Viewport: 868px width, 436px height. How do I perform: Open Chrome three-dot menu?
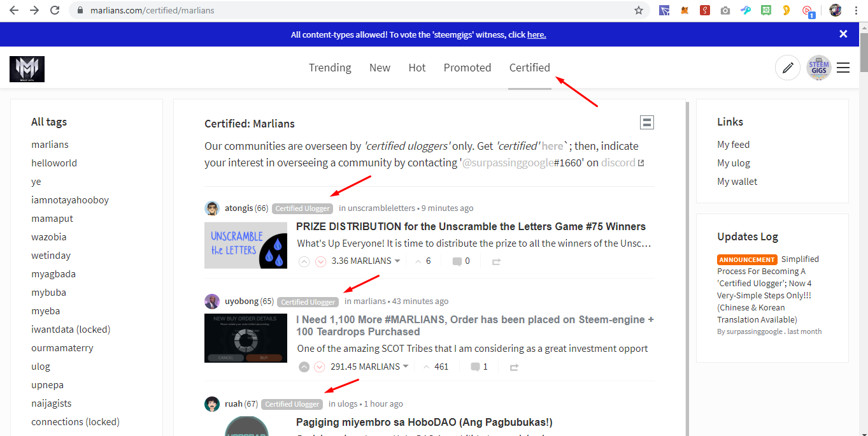point(855,10)
